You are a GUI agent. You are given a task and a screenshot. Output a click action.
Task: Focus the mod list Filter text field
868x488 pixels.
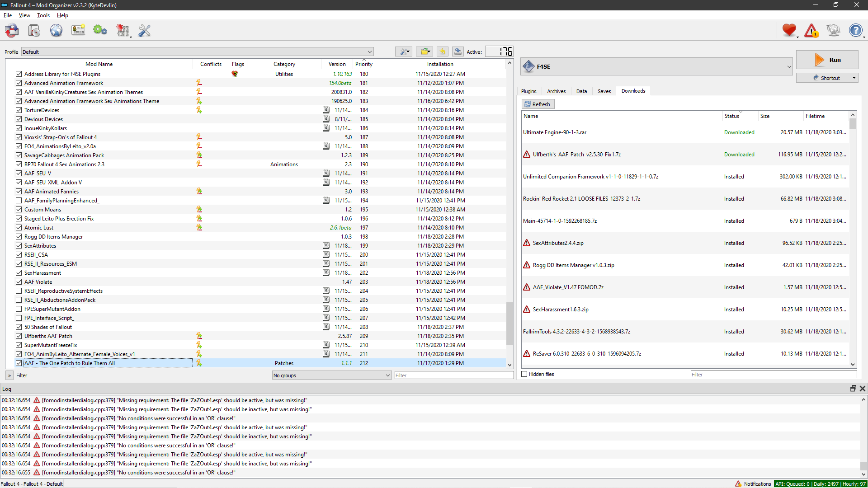coord(454,375)
